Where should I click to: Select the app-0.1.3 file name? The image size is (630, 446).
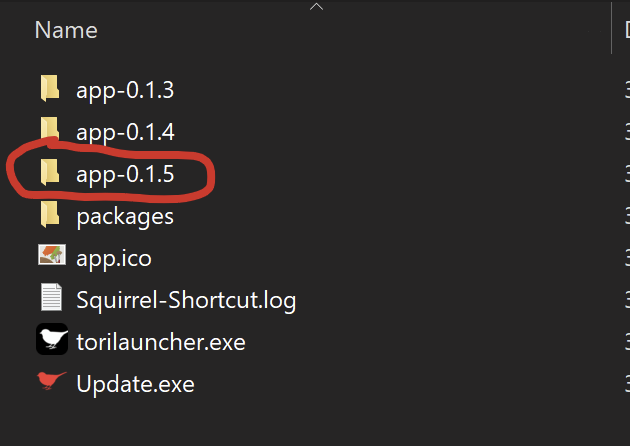coord(125,90)
